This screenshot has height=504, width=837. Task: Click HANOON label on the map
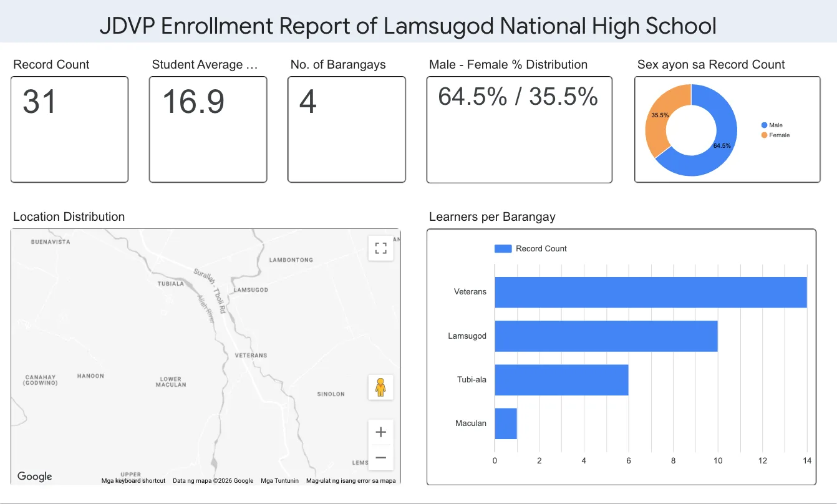90,376
